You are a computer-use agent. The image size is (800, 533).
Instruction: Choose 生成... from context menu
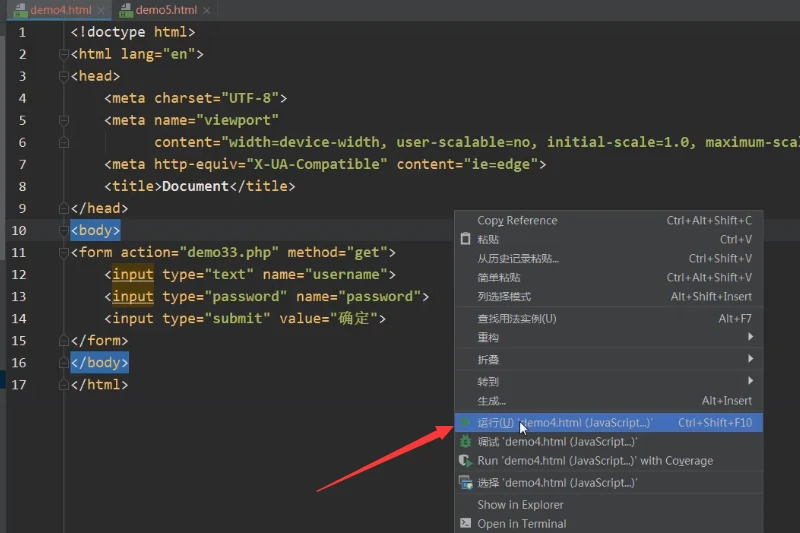(609, 400)
